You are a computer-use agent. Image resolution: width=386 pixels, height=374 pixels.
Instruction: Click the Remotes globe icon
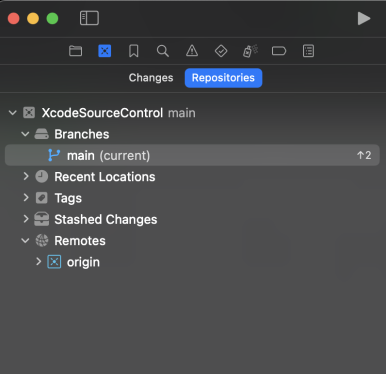point(42,240)
